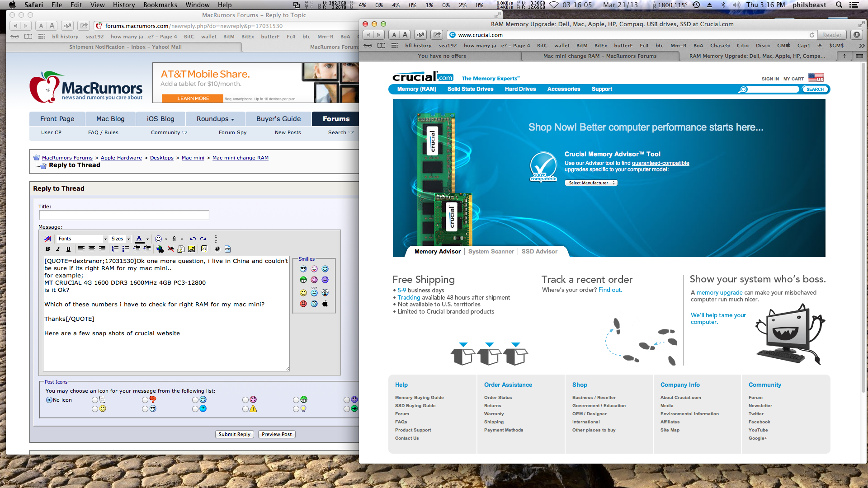Viewport: 868px width, 488px height.
Task: Insert the red angry smiley
Action: click(303, 304)
